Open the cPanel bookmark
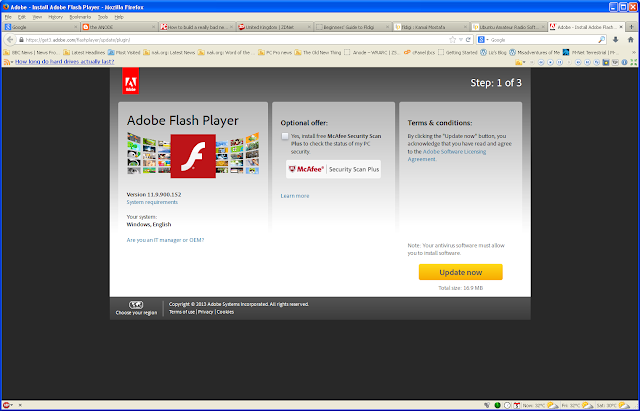The image size is (640, 411). (420, 52)
